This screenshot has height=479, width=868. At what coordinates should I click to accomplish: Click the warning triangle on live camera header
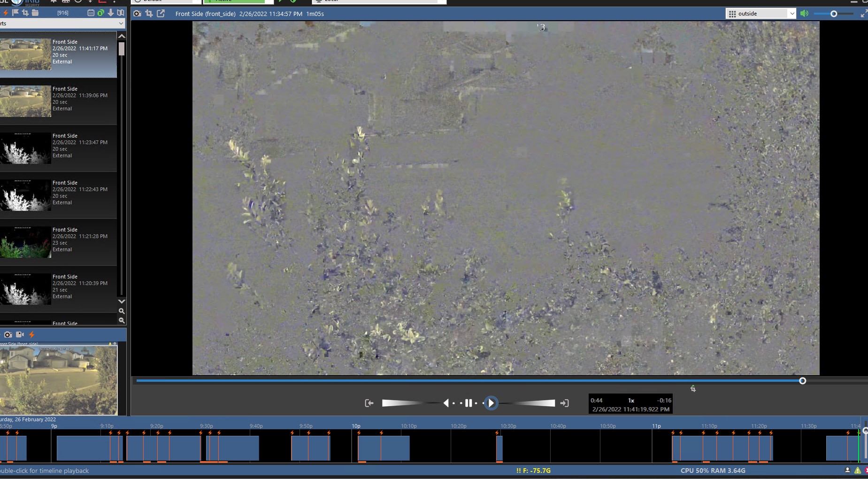pos(110,344)
